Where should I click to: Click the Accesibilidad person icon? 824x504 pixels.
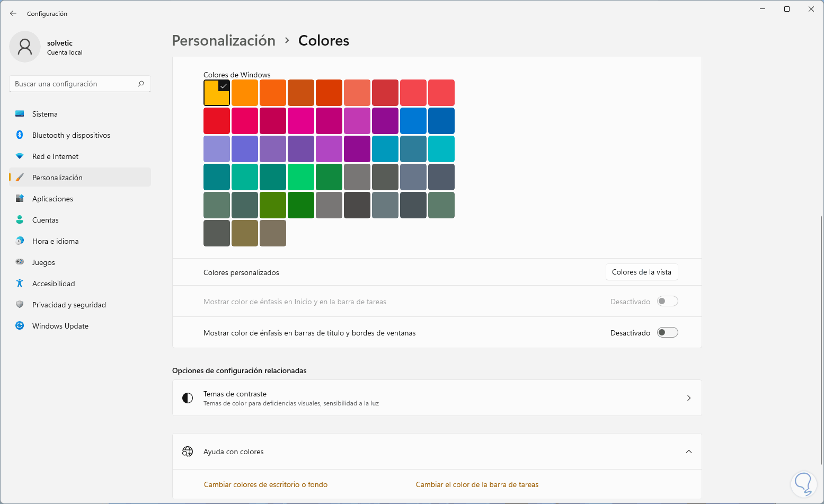20,284
